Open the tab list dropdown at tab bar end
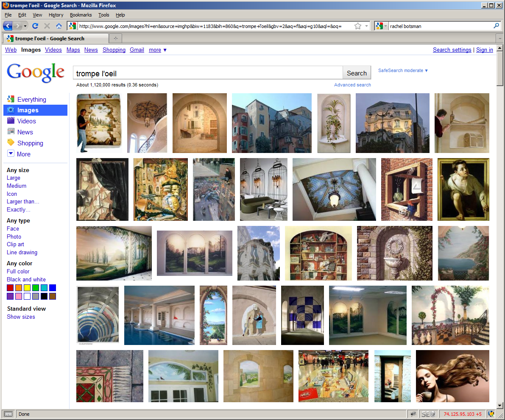505x420 pixels. [x=500, y=38]
